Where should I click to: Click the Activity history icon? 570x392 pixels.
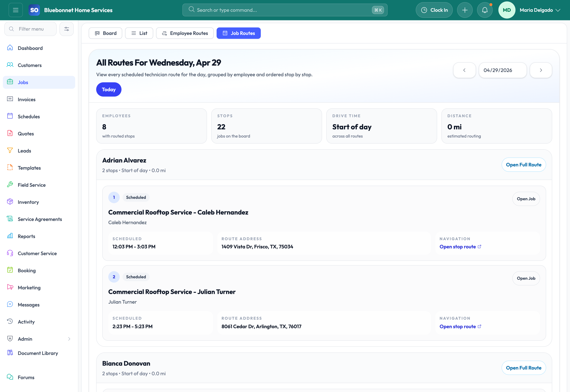10,321
